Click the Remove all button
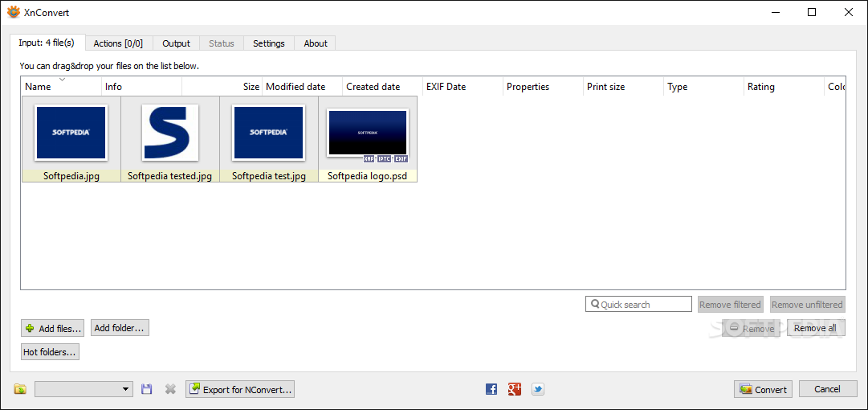Image resolution: width=868 pixels, height=410 pixels. pyautogui.click(x=816, y=328)
